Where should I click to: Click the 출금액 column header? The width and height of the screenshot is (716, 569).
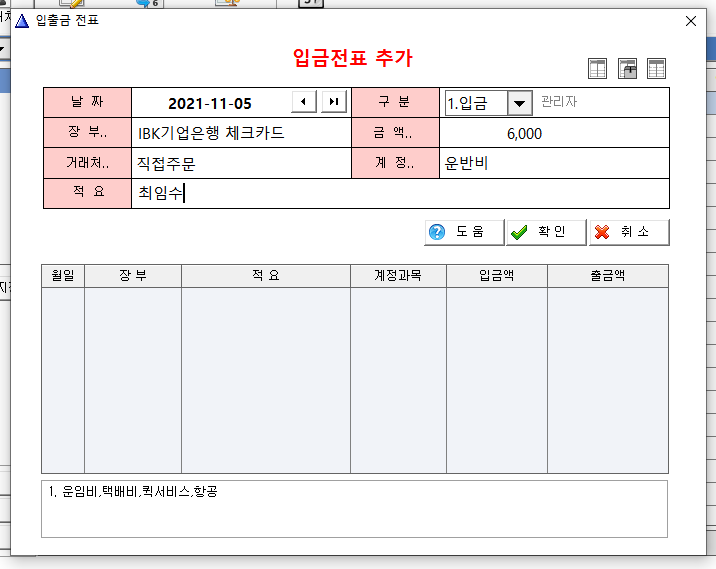[608, 275]
